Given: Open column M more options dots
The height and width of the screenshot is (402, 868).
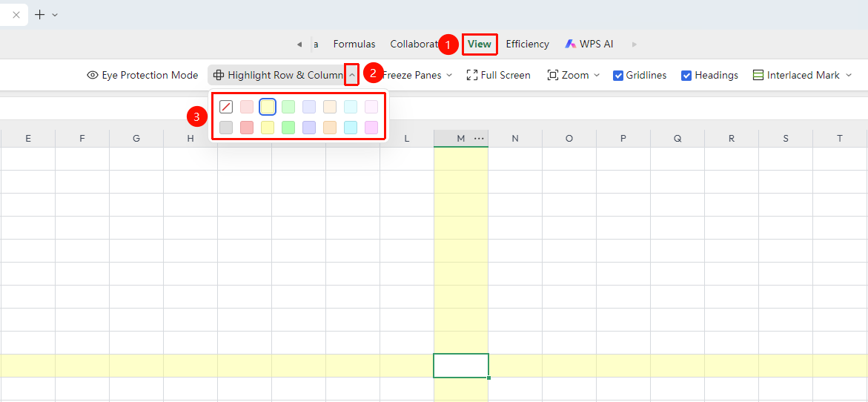Looking at the screenshot, I should pos(480,139).
